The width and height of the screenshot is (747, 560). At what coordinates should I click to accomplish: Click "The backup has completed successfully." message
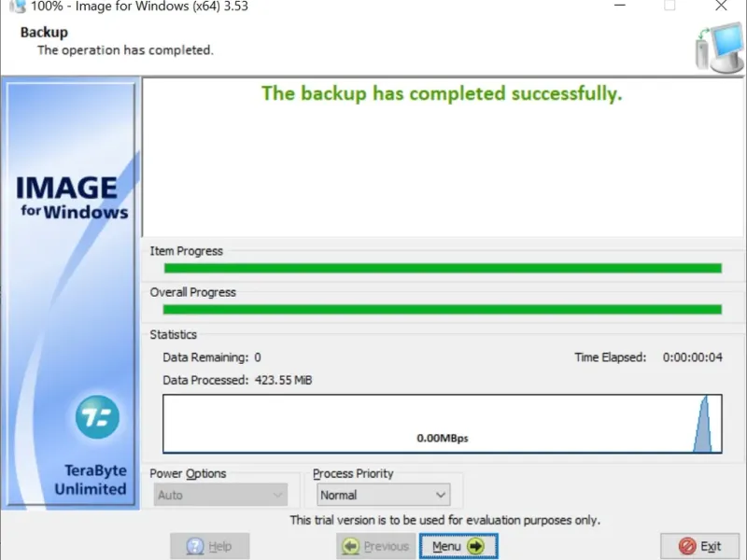pyautogui.click(x=442, y=93)
